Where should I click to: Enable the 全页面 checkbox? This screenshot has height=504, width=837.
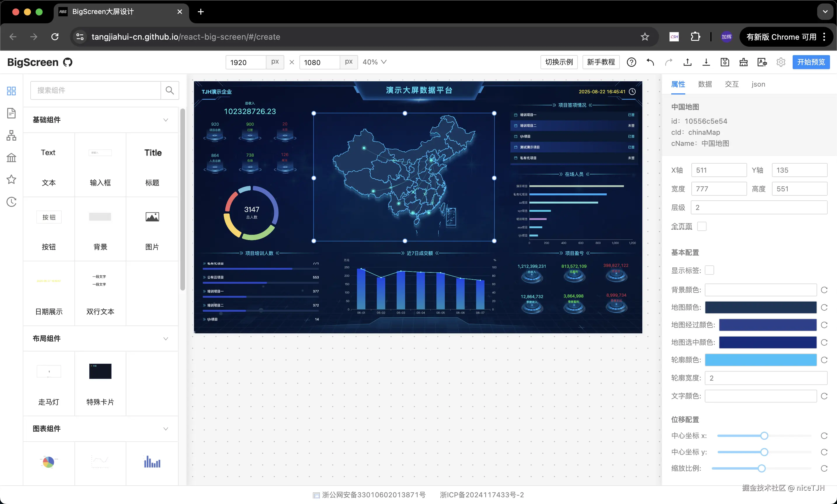(702, 226)
